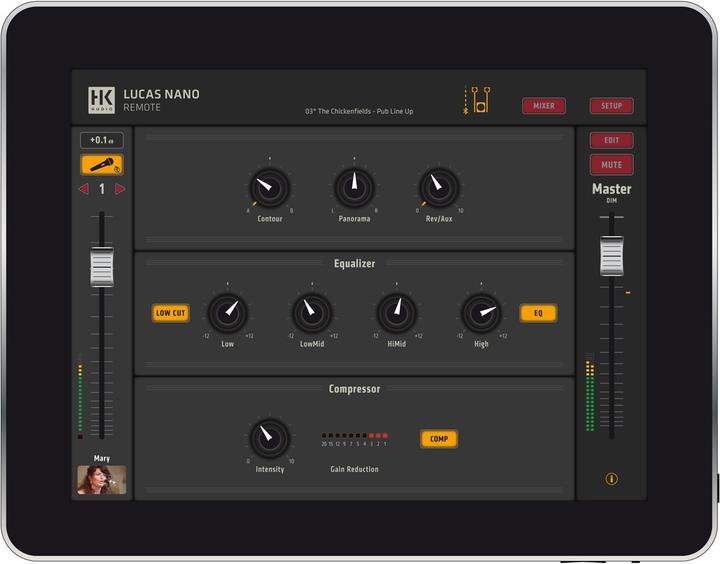Click the Low EQ knob
Image resolution: width=720 pixels, height=564 pixels.
(227, 313)
